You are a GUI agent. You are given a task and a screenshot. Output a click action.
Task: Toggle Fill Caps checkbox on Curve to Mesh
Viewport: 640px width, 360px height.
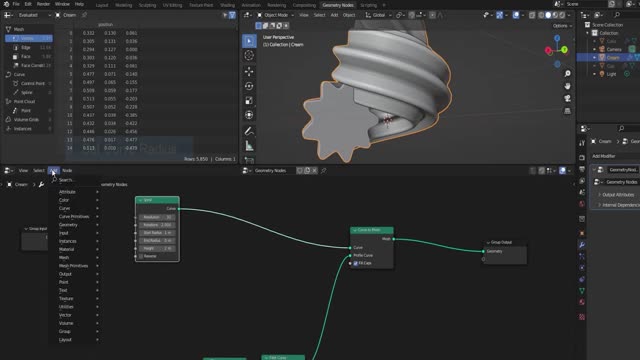(356, 263)
